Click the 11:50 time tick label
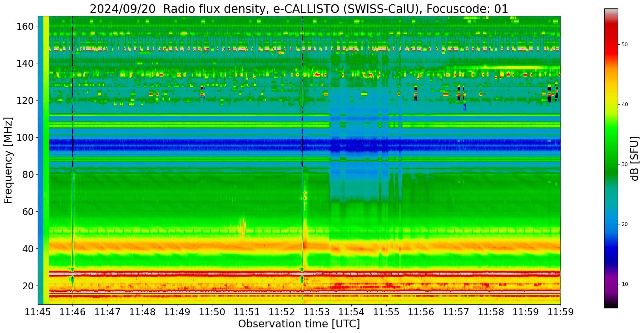The width and height of the screenshot is (644, 333). 212,312
